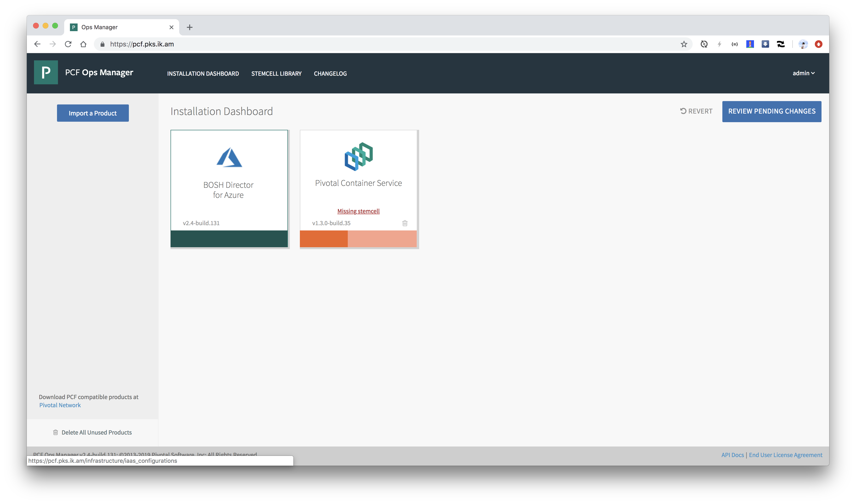Click the orange progress bar on PKS tile
This screenshot has width=856, height=504.
click(324, 239)
